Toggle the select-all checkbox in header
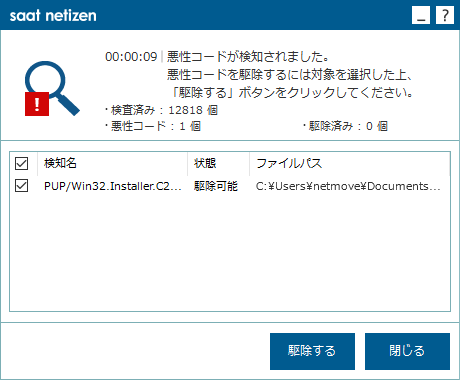 [21, 163]
